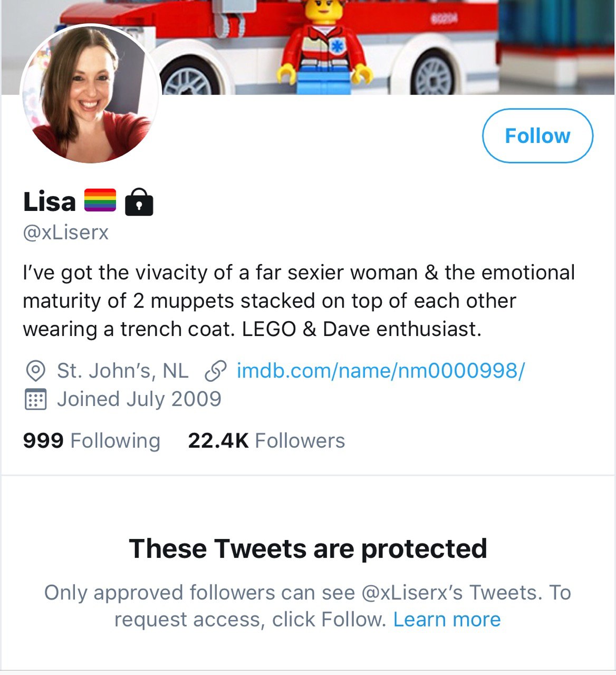The width and height of the screenshot is (616, 675).
Task: Click the Joined July 2009 text
Action: [139, 399]
